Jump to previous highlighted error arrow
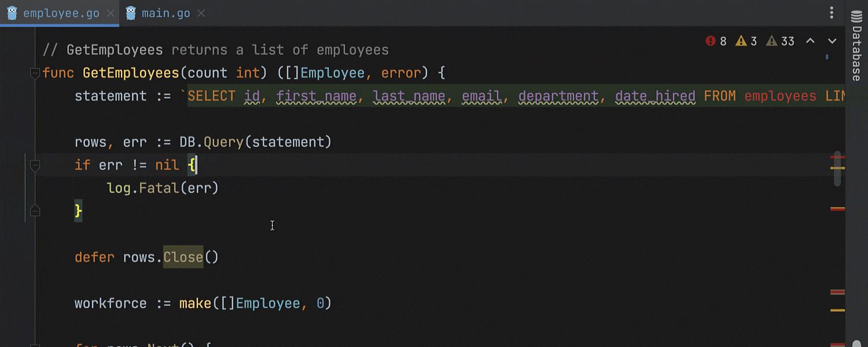868x347 pixels. pyautogui.click(x=811, y=41)
